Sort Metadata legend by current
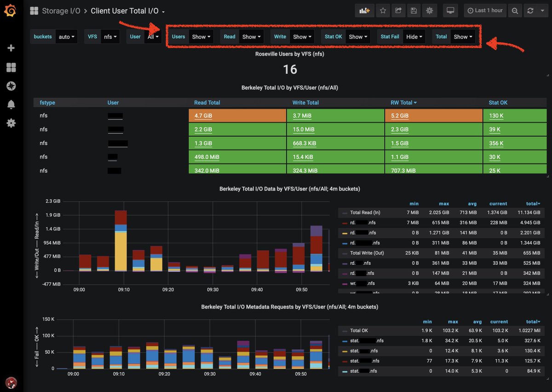Viewport: 552px width, 392px height. [x=499, y=322]
